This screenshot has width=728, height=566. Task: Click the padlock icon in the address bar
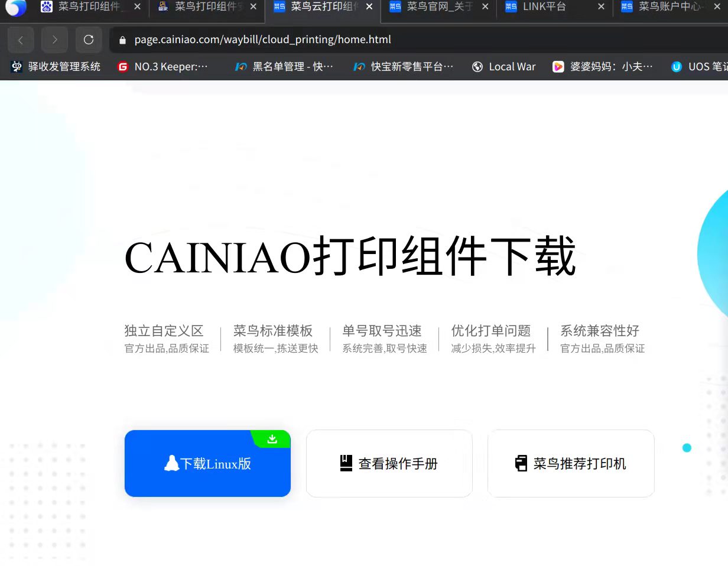coord(122,40)
